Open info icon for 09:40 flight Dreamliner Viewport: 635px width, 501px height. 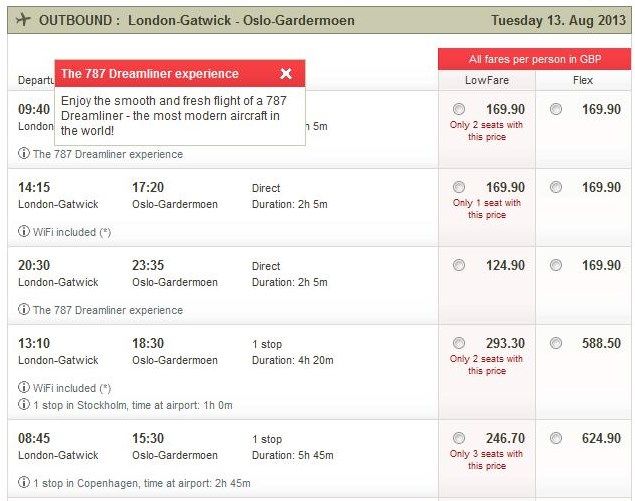[x=24, y=153]
